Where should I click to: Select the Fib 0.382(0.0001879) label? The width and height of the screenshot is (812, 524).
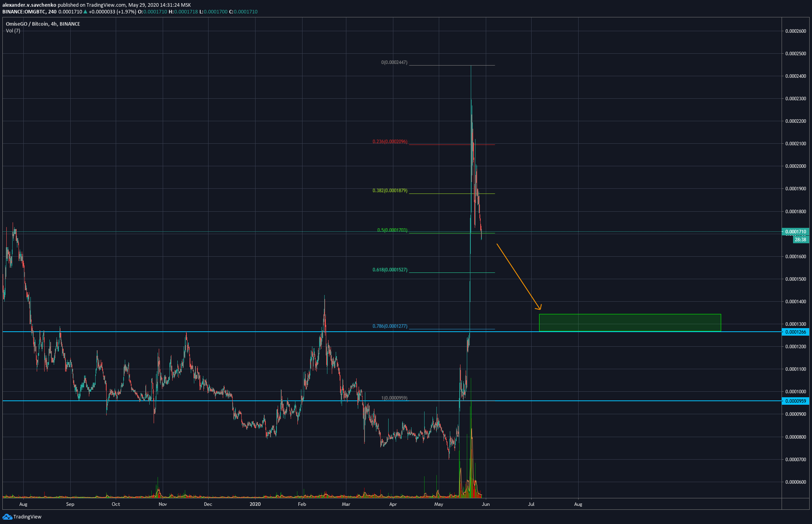tap(390, 191)
